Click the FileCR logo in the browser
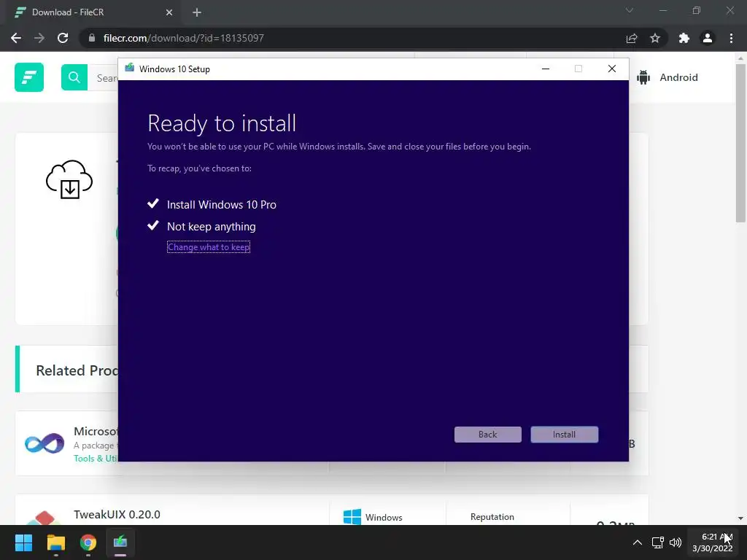747x560 pixels. click(29, 77)
